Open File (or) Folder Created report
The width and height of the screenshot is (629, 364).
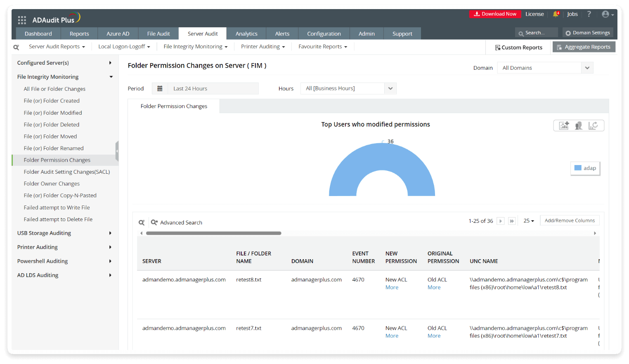52,101
